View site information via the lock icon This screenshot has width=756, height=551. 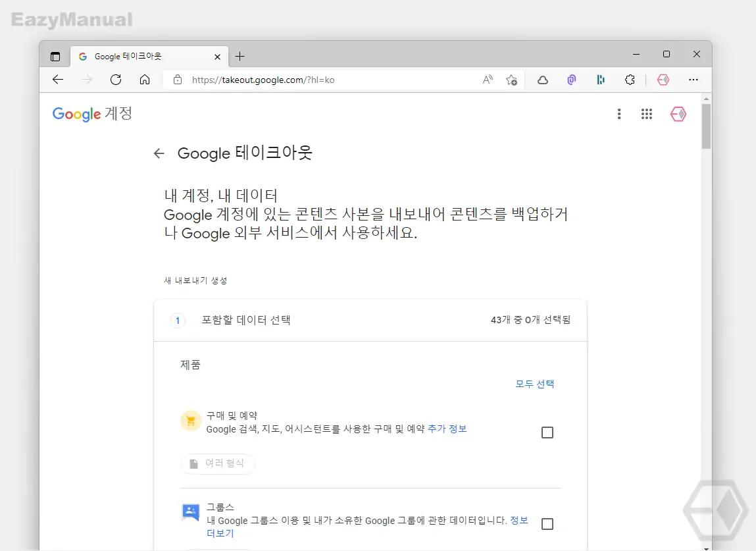coord(178,80)
